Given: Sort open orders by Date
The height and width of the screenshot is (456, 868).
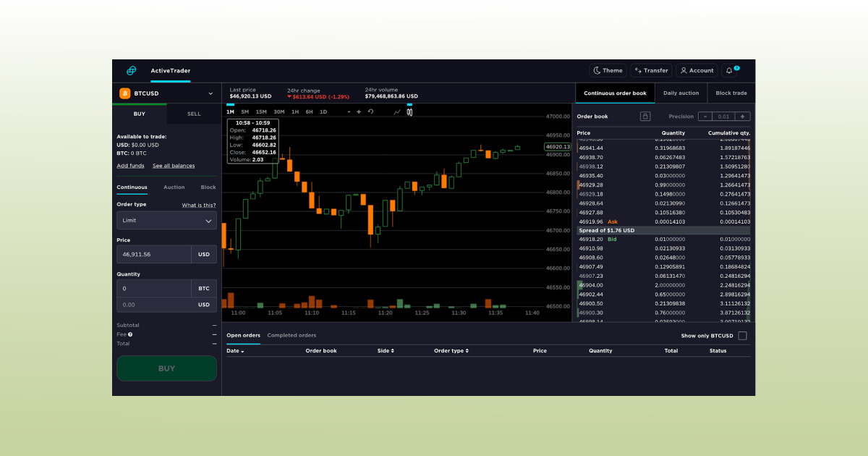Looking at the screenshot, I should [235, 351].
